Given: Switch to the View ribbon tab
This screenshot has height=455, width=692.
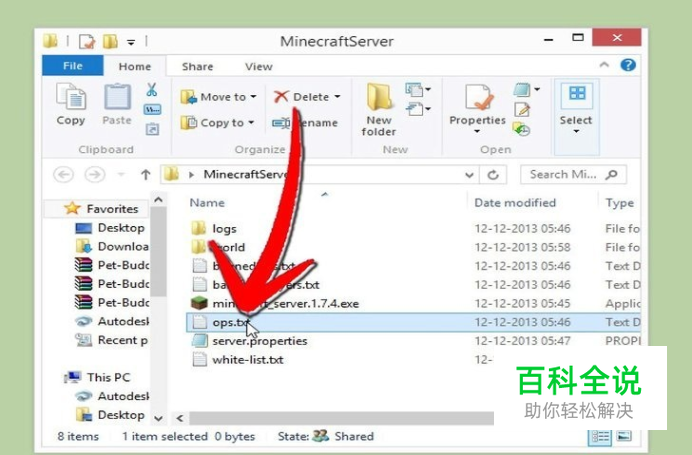Looking at the screenshot, I should coord(259,66).
